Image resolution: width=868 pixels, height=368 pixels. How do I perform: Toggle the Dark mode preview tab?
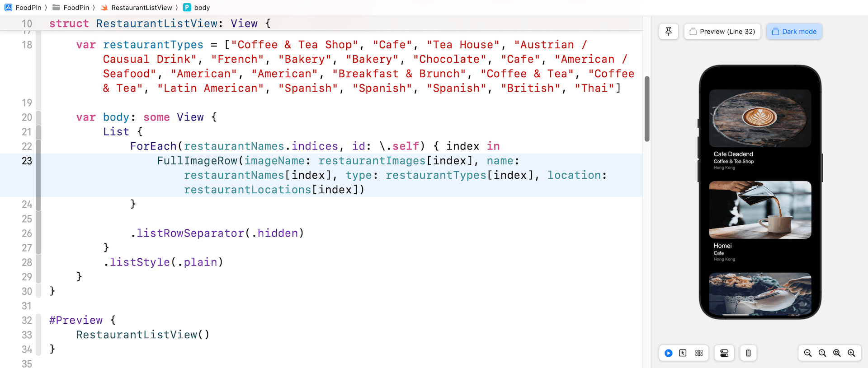coord(794,32)
